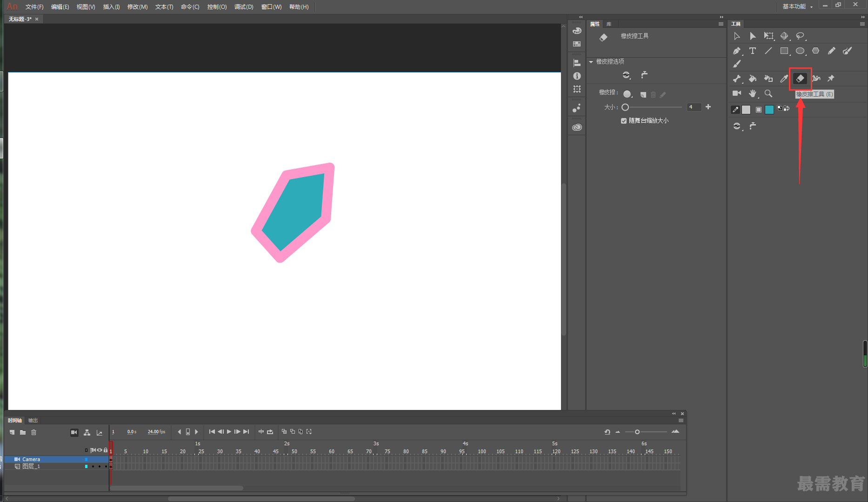Switch to the Output (输出) tab
This screenshot has height=502, width=868.
pos(33,420)
